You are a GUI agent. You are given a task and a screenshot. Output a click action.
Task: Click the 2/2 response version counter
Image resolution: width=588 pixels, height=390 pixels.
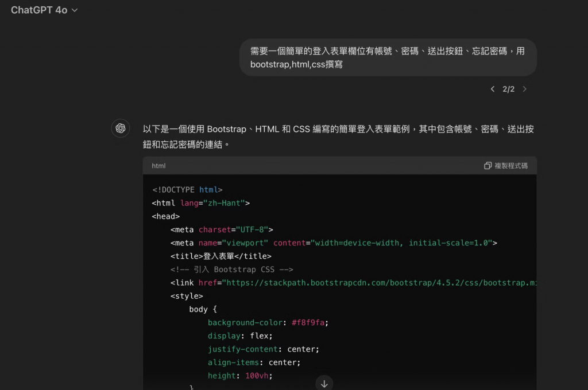coord(509,89)
